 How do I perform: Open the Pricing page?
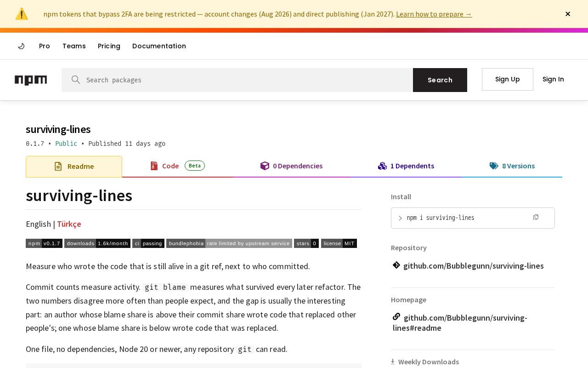pyautogui.click(x=109, y=46)
